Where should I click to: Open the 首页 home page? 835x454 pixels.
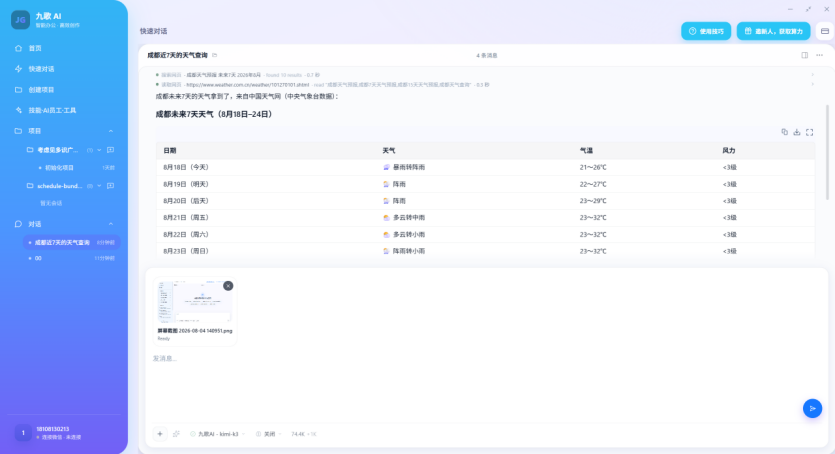coord(35,48)
